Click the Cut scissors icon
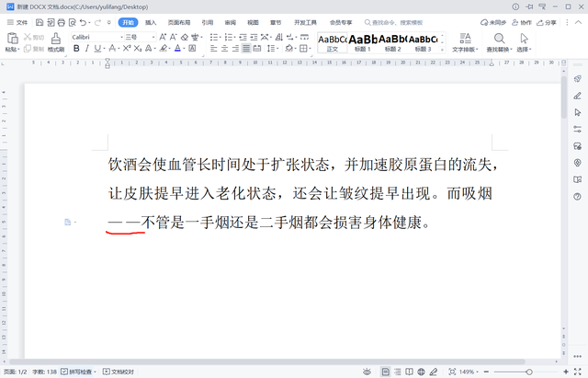This screenshot has width=588, height=378. tap(28, 37)
